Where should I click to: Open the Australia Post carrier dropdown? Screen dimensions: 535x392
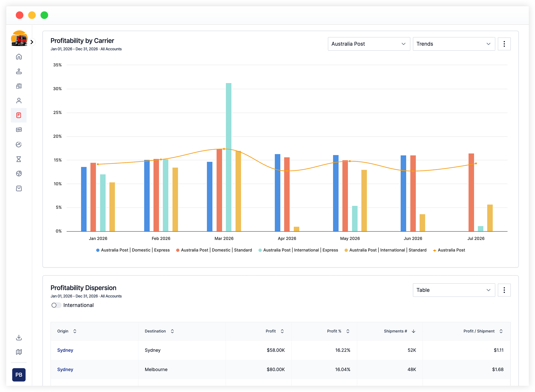[x=369, y=44]
